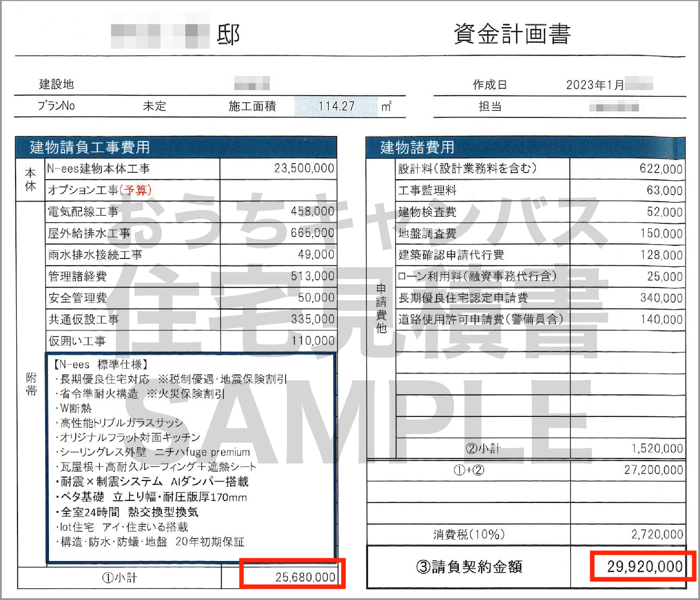The height and width of the screenshot is (600, 700).
Task: Click the amount 340,000
Action: click(x=661, y=298)
